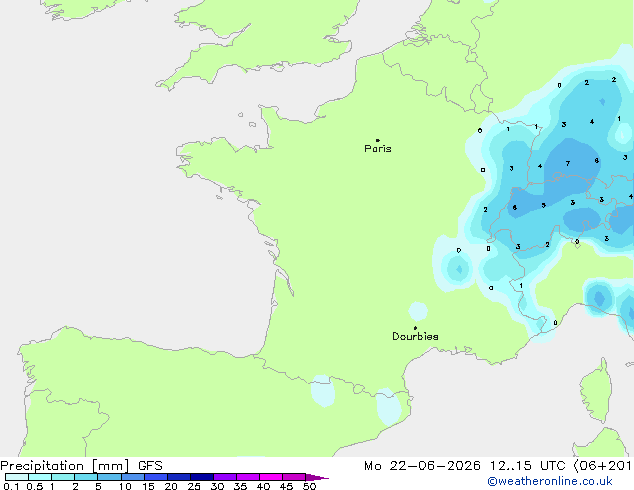Image resolution: width=634 pixels, height=490 pixels.
Task: Pick the 35–40 mm legend swatch
Action: pyautogui.click(x=248, y=477)
